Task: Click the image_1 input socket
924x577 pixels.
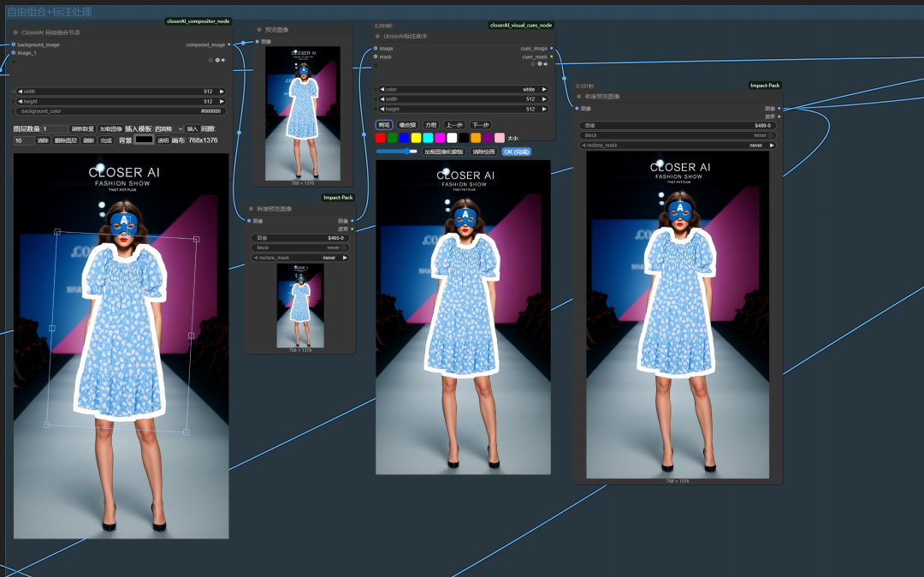Action: click(x=14, y=52)
